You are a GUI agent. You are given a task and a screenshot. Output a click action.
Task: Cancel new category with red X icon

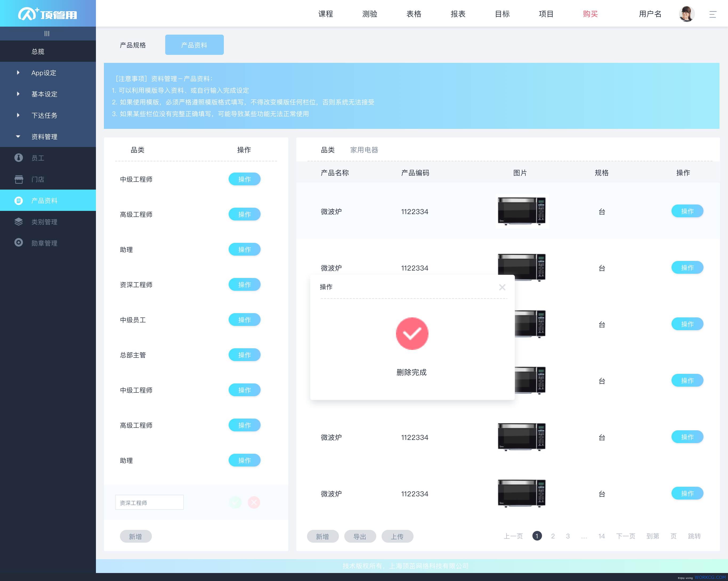click(x=254, y=502)
